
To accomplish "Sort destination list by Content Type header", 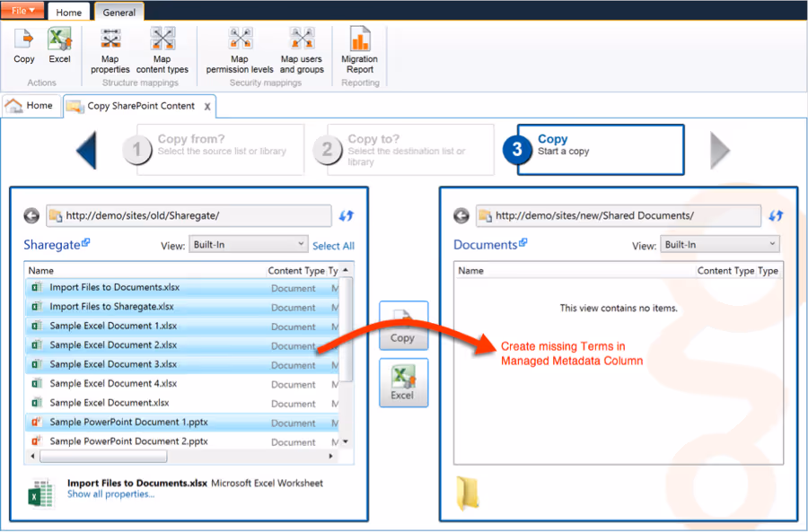I will click(725, 270).
